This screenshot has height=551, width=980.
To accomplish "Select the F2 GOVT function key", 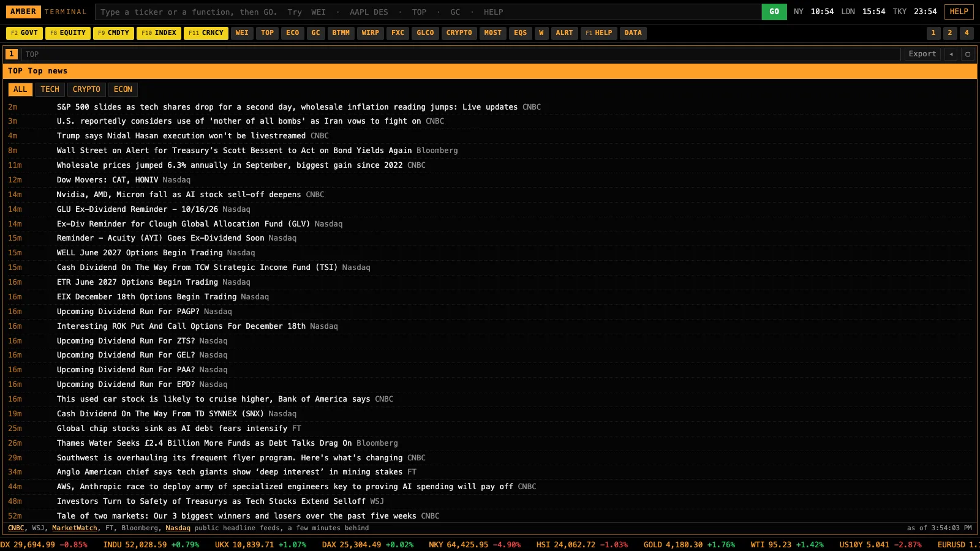I will (24, 33).
